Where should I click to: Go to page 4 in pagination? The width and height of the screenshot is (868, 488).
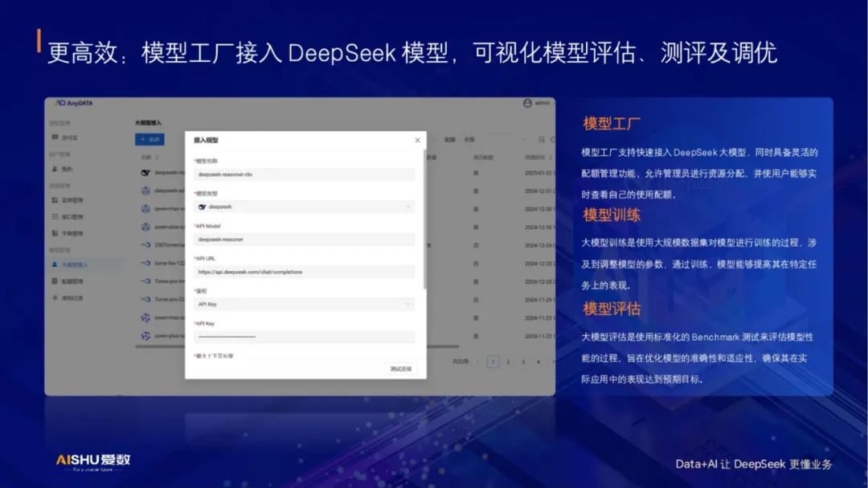(x=538, y=362)
